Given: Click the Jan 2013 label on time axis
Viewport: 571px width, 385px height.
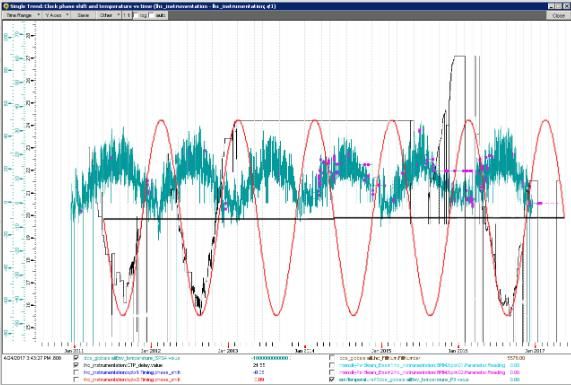Looking at the screenshot, I should click(x=228, y=351).
